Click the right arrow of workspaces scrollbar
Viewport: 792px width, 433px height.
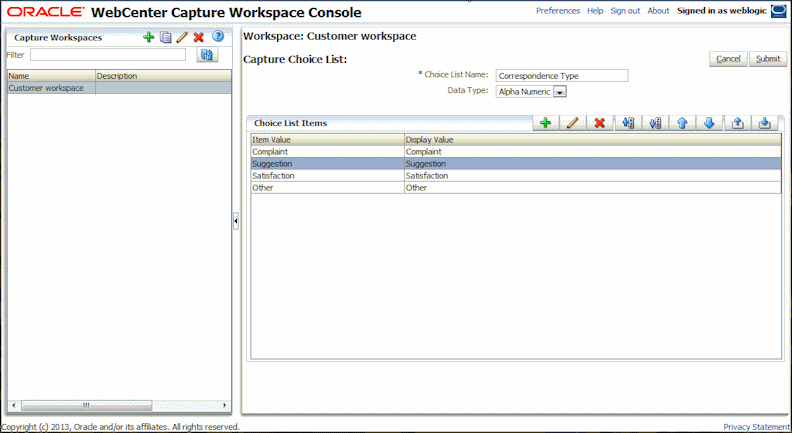(x=225, y=405)
